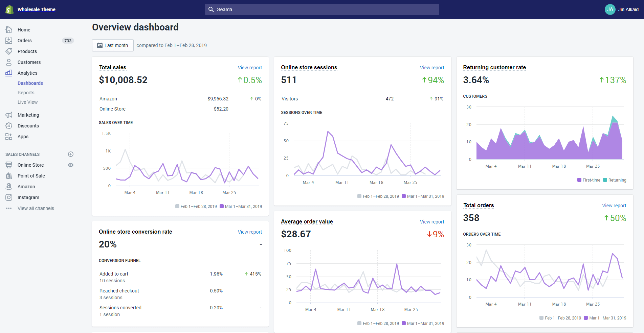Open Jin Alkaid account menu

click(x=621, y=9)
